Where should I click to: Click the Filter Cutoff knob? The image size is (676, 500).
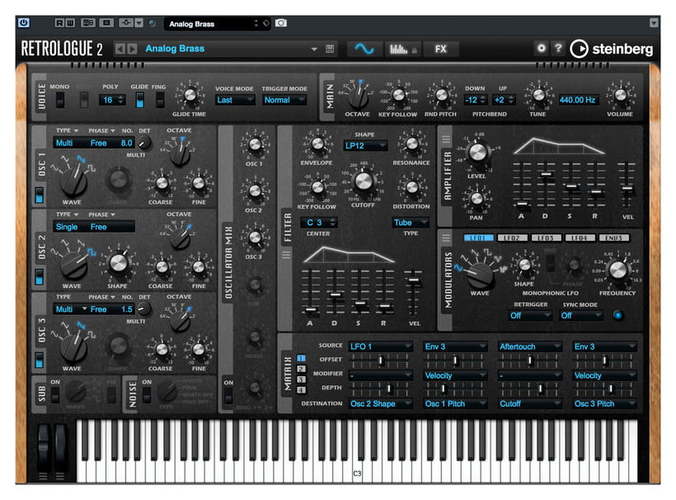[363, 181]
